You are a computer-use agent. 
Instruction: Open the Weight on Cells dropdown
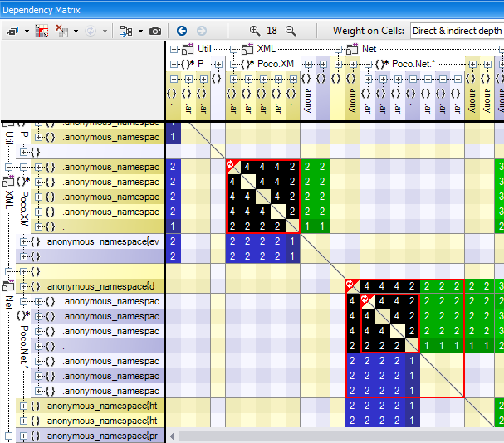[456, 31]
